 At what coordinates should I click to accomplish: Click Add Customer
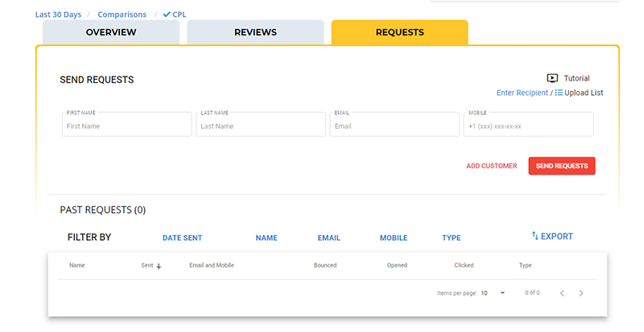click(492, 166)
